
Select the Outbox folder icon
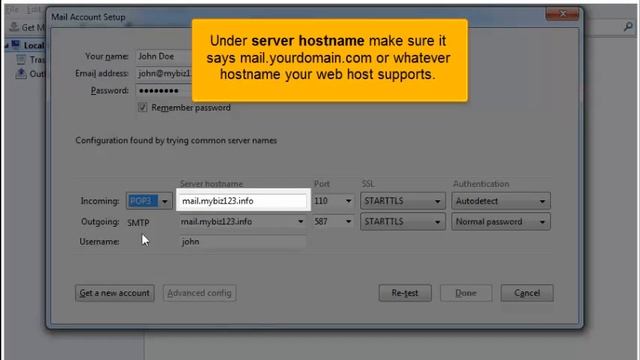21,73
